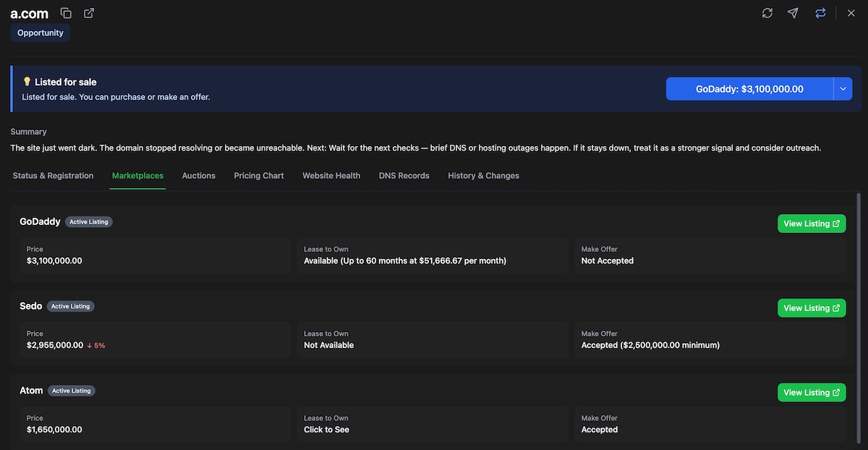Click the lightbulb icon by Listed for sale
The width and height of the screenshot is (868, 450).
(27, 82)
